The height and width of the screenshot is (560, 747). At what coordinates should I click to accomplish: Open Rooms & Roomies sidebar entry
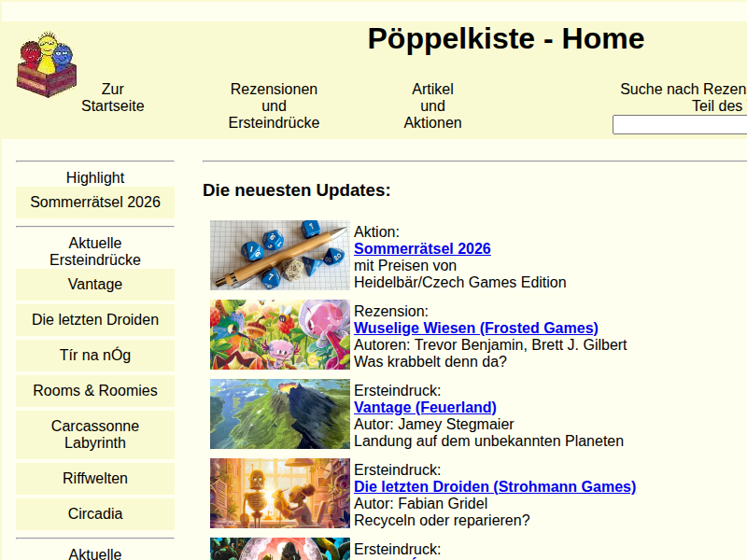coord(95,390)
